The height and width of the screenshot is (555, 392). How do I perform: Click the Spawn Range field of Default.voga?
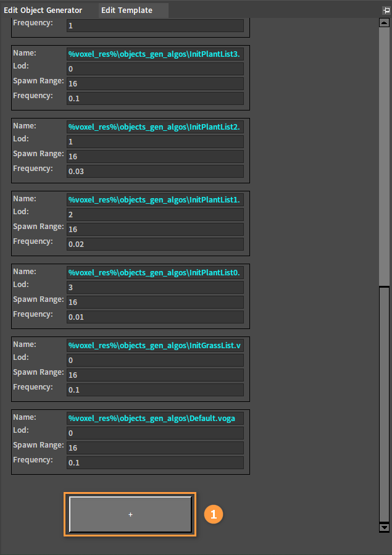click(x=155, y=448)
